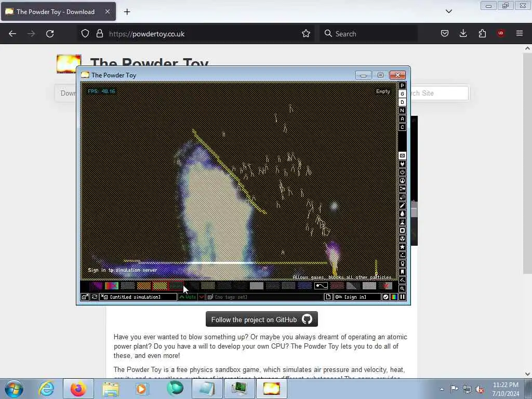
Task: Pause the simulation
Action: coord(402,297)
